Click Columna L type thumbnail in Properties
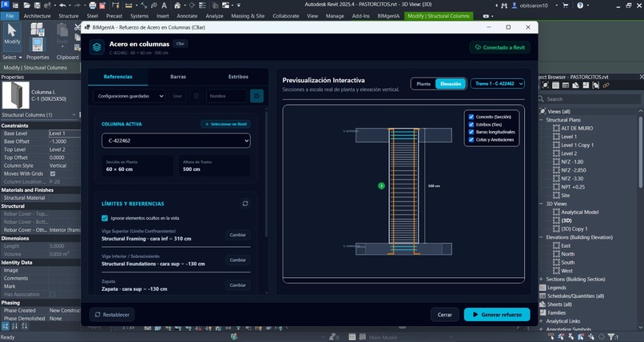This screenshot has height=342, width=644. pos(16,95)
